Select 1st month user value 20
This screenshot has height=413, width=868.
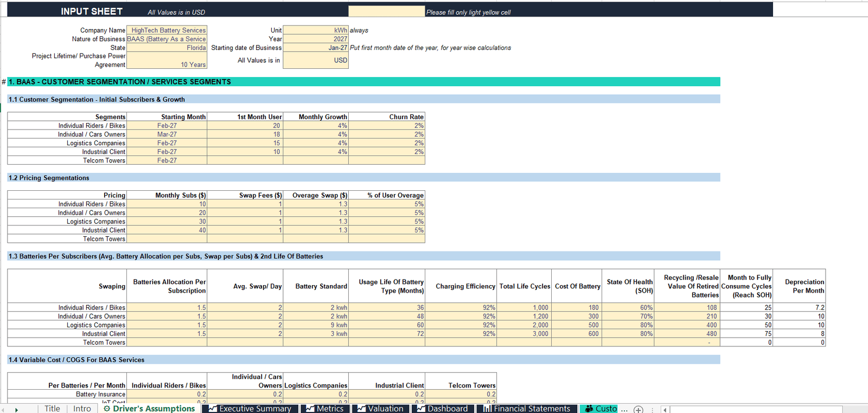pos(245,126)
